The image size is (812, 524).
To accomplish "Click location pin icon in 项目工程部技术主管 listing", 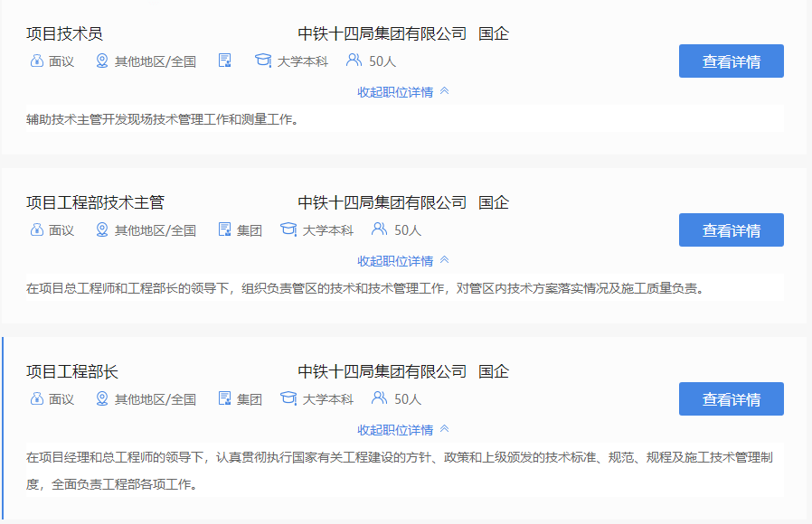I will (x=102, y=230).
